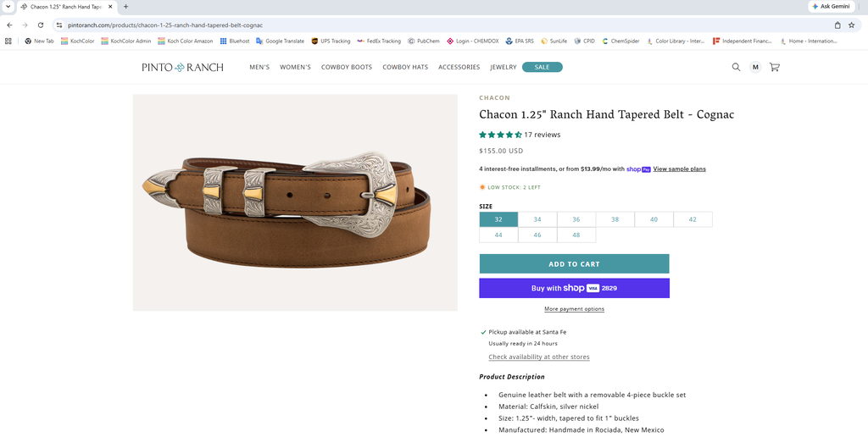This screenshot has width=868, height=437.
Task: Open the shopping cart icon
Action: (x=775, y=67)
